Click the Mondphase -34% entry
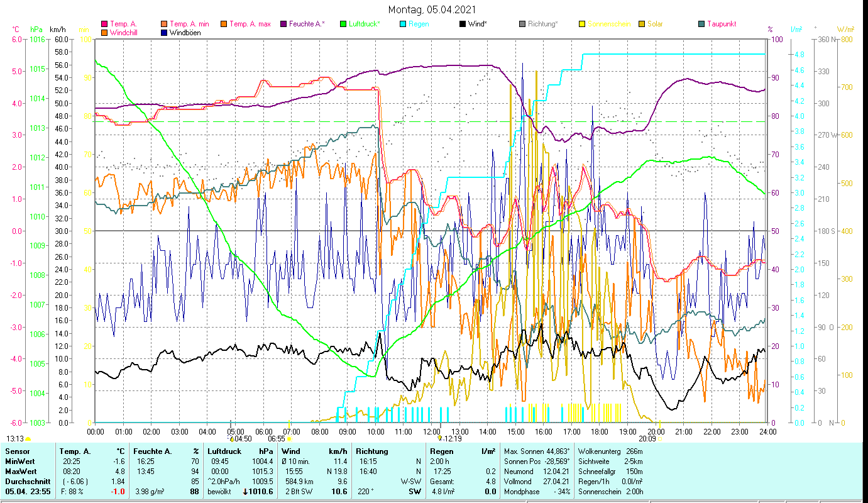Viewport: 868px width, 503px height. [537, 492]
